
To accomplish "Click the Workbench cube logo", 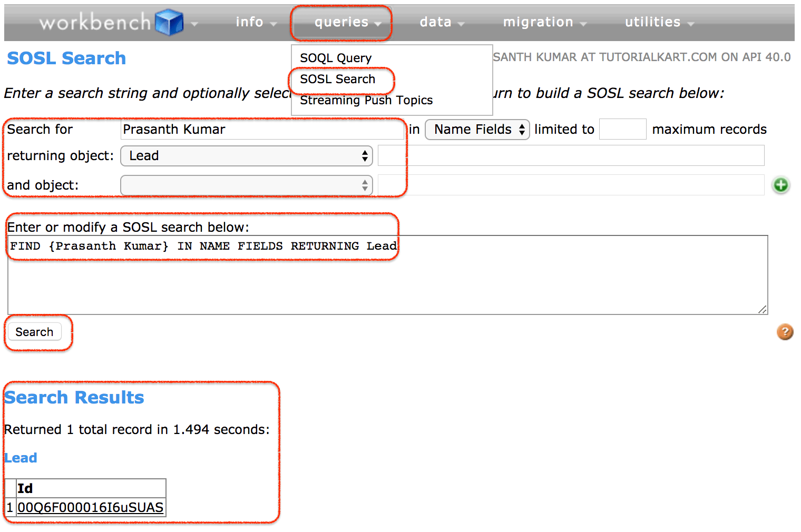I will tap(169, 22).
